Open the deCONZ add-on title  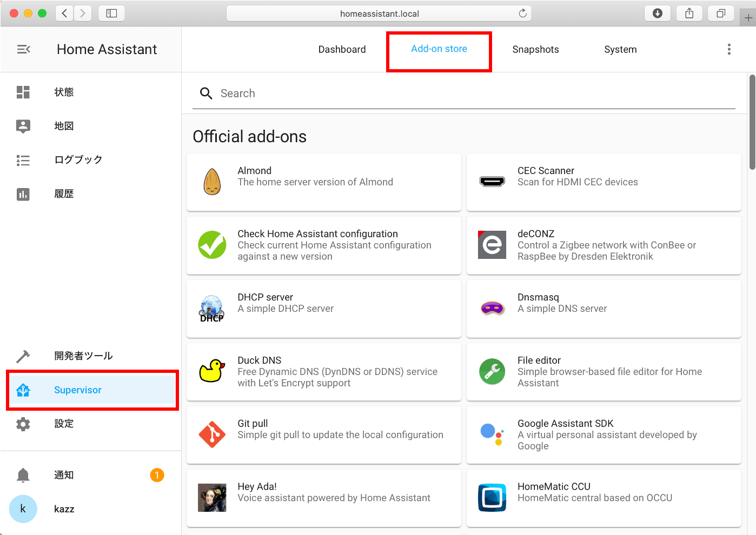click(x=536, y=234)
